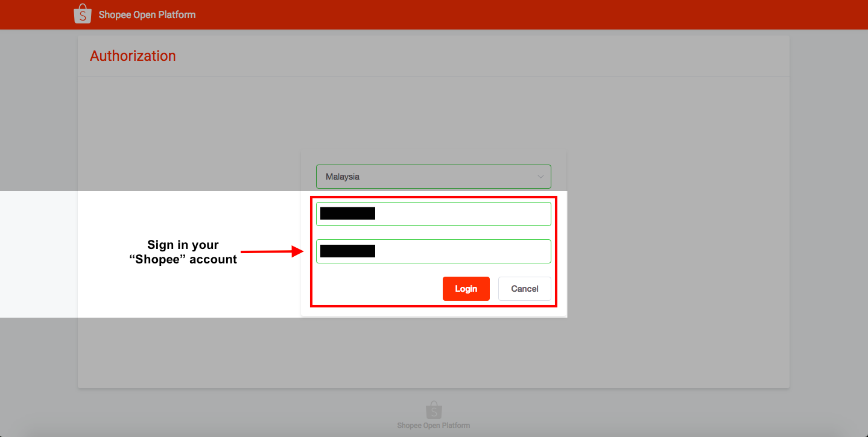Click the footer Shopee bag logo
Viewport: 868px width, 437px height.
pos(434,410)
